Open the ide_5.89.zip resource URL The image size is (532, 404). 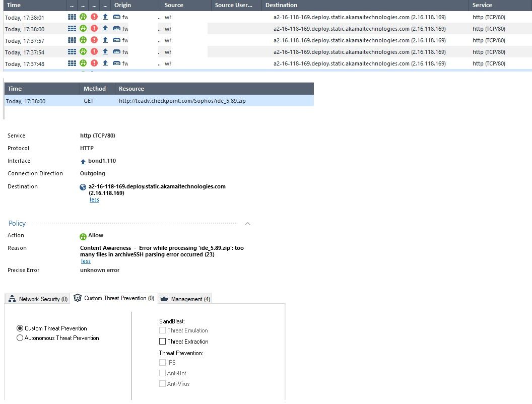[x=182, y=101]
